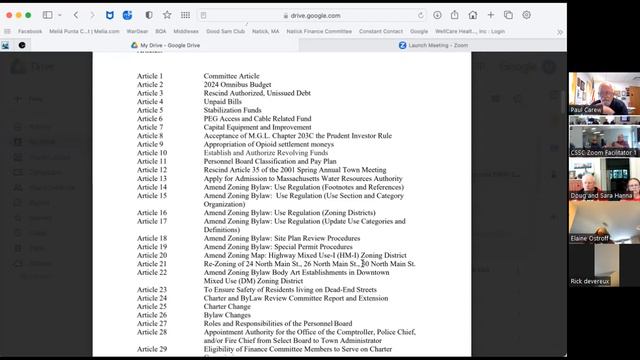Go forward with the forward arrow

coord(92,15)
